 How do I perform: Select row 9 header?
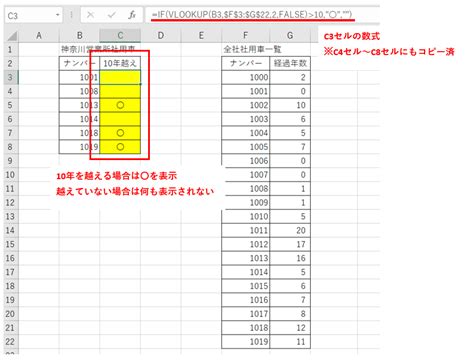[11, 161]
